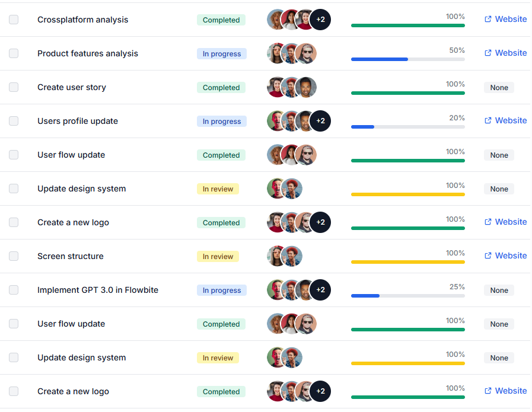This screenshot has height=412, width=532.
Task: Open the In progress badge on Product features analysis
Action: coord(221,53)
